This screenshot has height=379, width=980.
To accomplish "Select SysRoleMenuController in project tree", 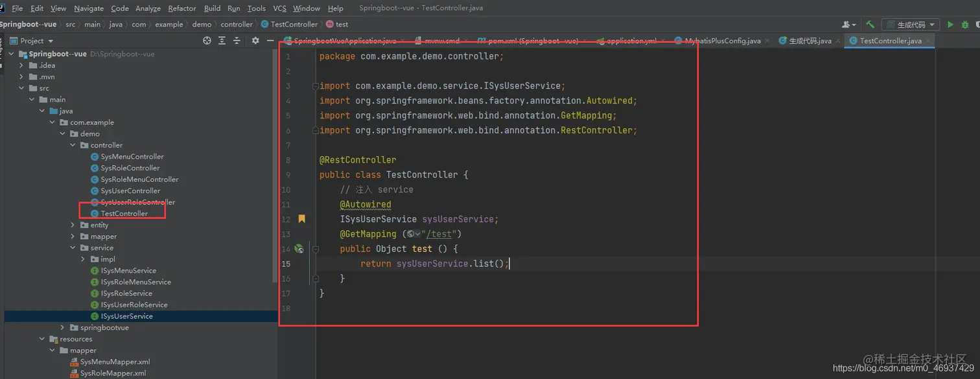I will (x=139, y=179).
